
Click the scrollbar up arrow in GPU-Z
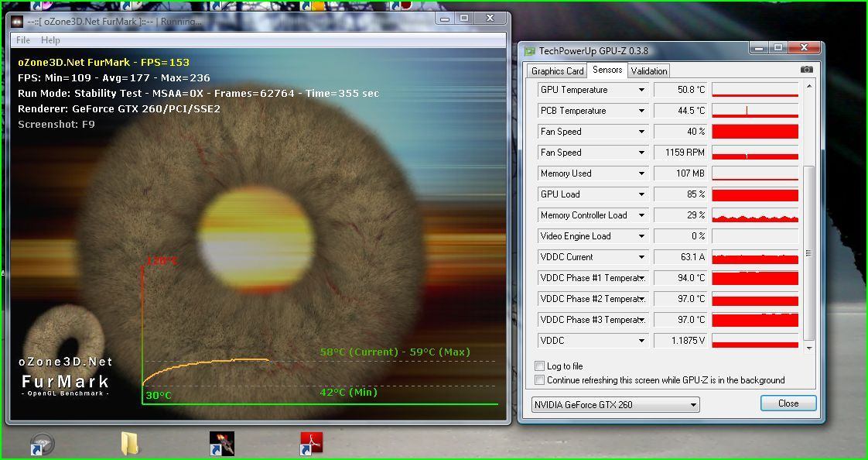(808, 87)
